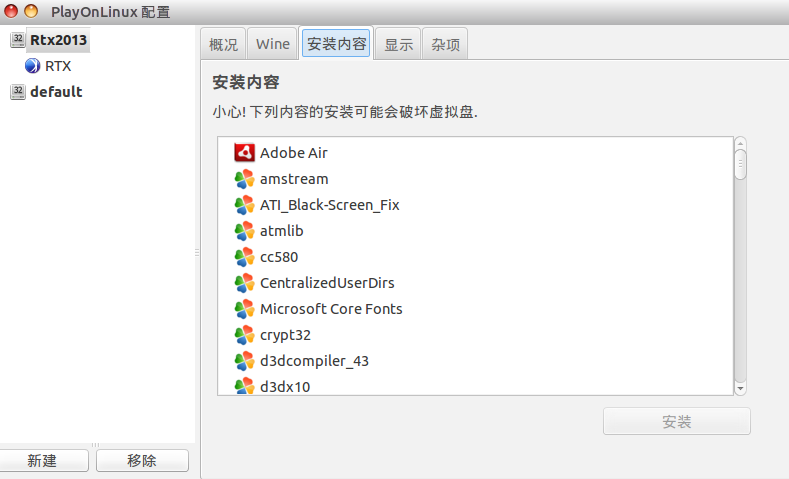The height and width of the screenshot is (479, 789).
Task: Click the cc580 clover icon
Action: [x=245, y=257]
